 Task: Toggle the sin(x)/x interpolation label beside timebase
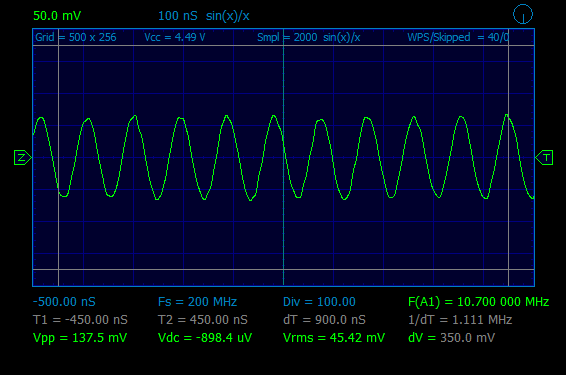[x=227, y=16]
